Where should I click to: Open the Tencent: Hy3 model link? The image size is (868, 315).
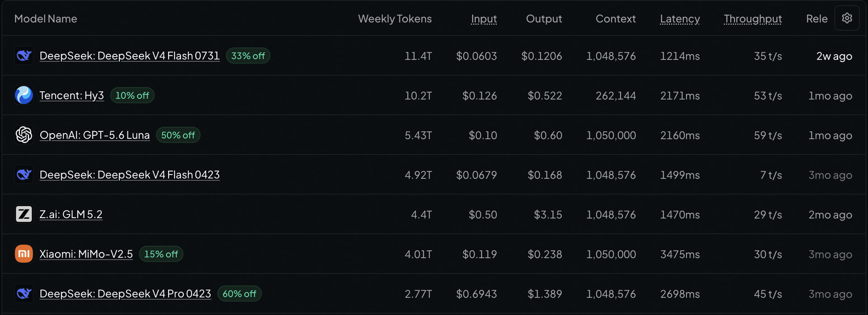pyautogui.click(x=71, y=95)
